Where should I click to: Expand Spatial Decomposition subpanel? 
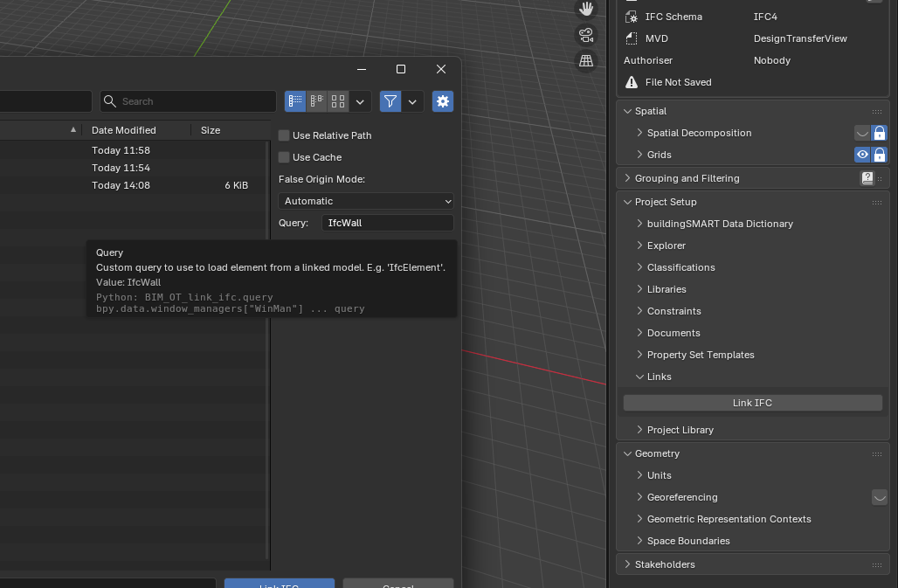click(639, 133)
